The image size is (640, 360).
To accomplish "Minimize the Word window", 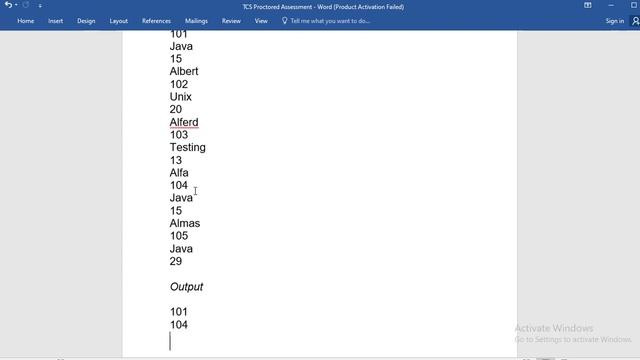I will [x=611, y=5].
